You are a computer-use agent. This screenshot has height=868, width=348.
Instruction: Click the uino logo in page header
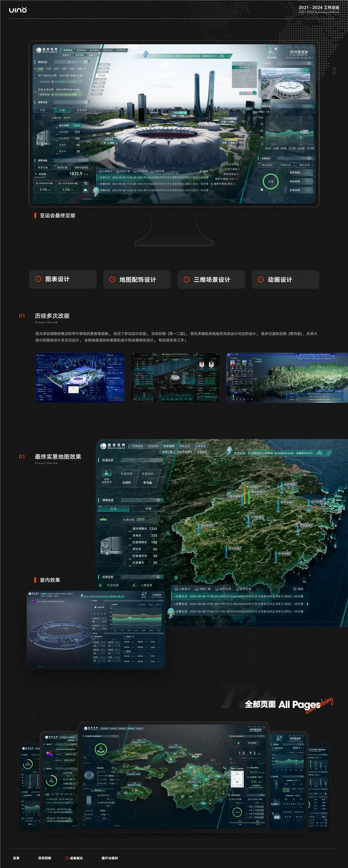[x=18, y=10]
